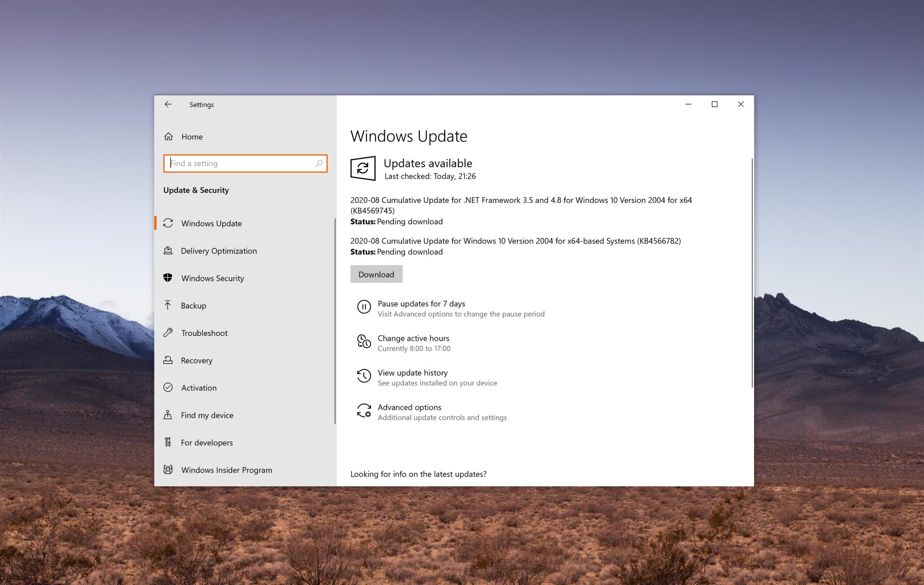Image resolution: width=924 pixels, height=585 pixels.
Task: Click the For developers tools icon
Action: pyautogui.click(x=168, y=442)
